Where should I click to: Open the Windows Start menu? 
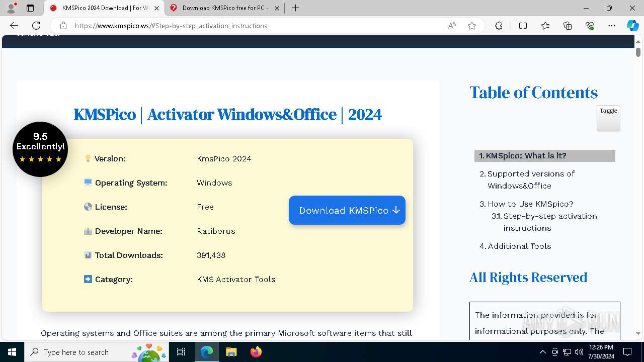(12, 352)
